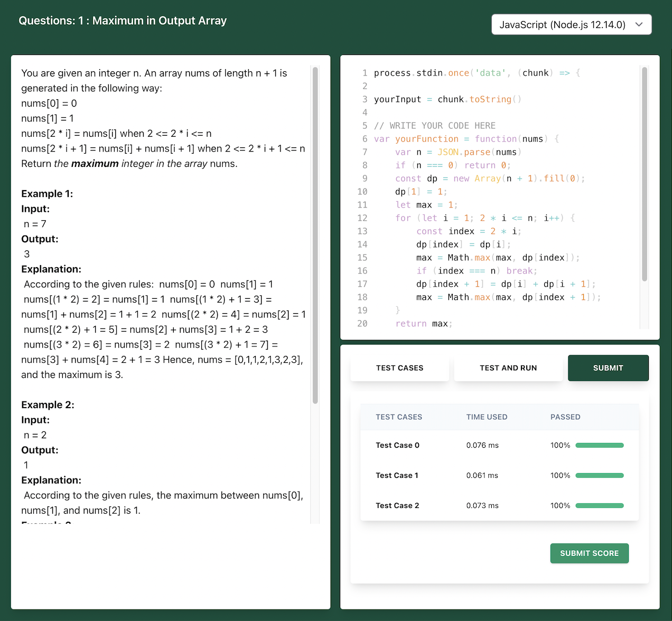Select the Test Case 0 row label
672x621 pixels.
pos(397,445)
